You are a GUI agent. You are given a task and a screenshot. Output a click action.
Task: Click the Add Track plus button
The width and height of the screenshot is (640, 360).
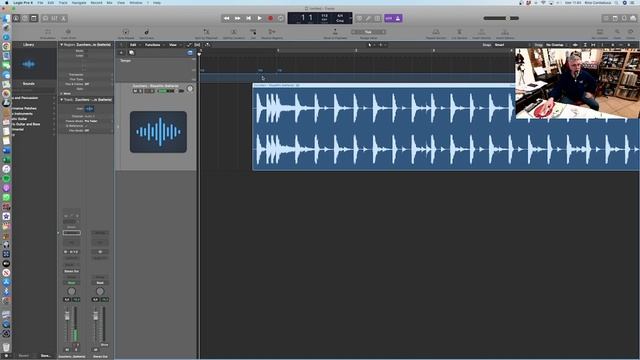click(x=121, y=53)
